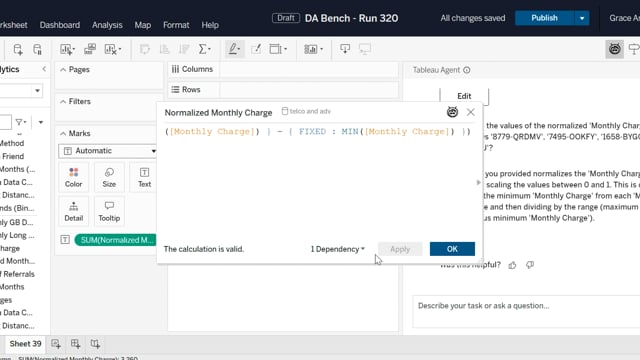The width and height of the screenshot is (640, 360).
Task: Click the New Dashboard tab icon
Action: pyautogui.click(x=76, y=344)
